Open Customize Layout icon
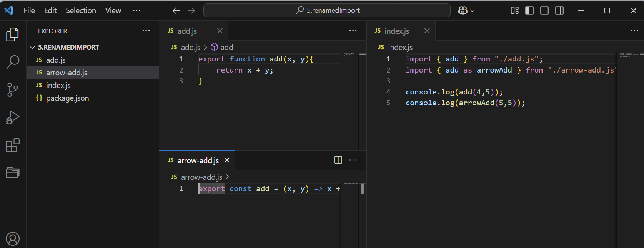 [x=514, y=10]
